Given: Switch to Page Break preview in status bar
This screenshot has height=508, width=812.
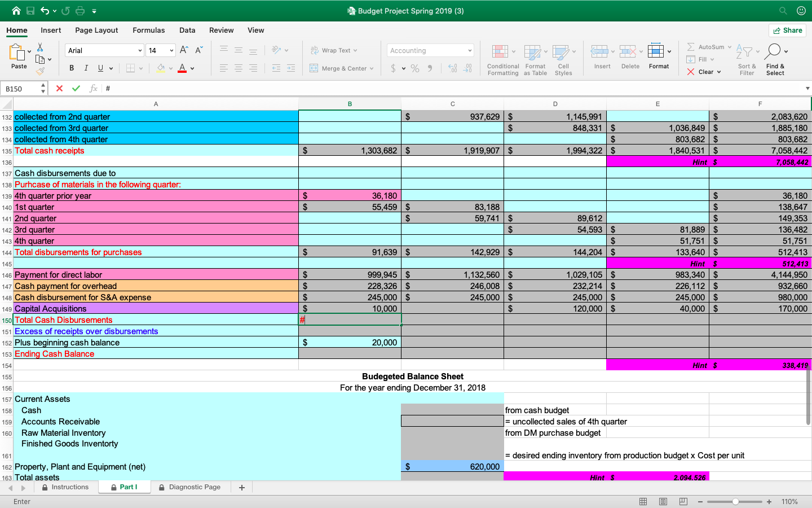Looking at the screenshot, I should [683, 501].
